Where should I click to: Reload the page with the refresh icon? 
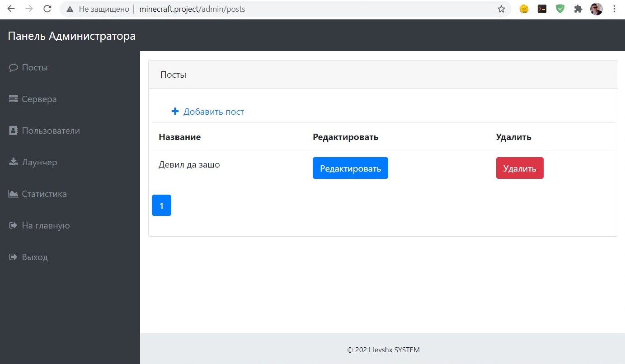(x=47, y=9)
